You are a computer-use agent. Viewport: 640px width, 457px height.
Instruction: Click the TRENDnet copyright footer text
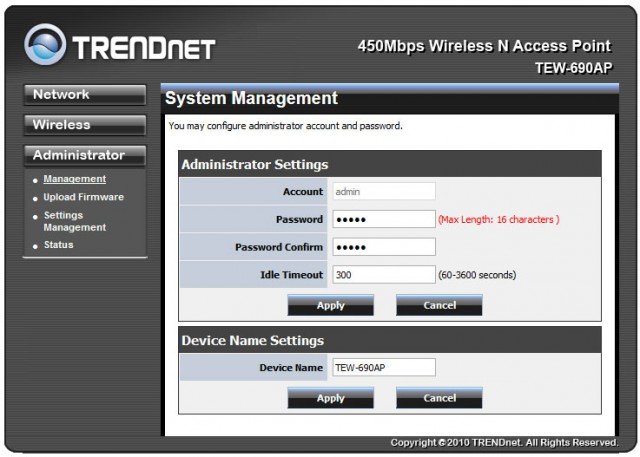[x=504, y=442]
